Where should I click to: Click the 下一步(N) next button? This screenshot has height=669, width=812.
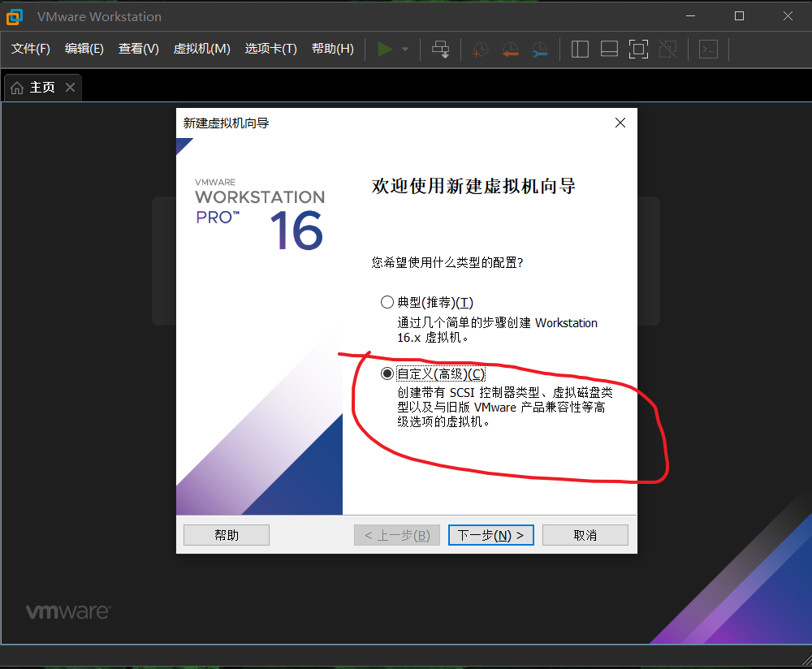(491, 535)
